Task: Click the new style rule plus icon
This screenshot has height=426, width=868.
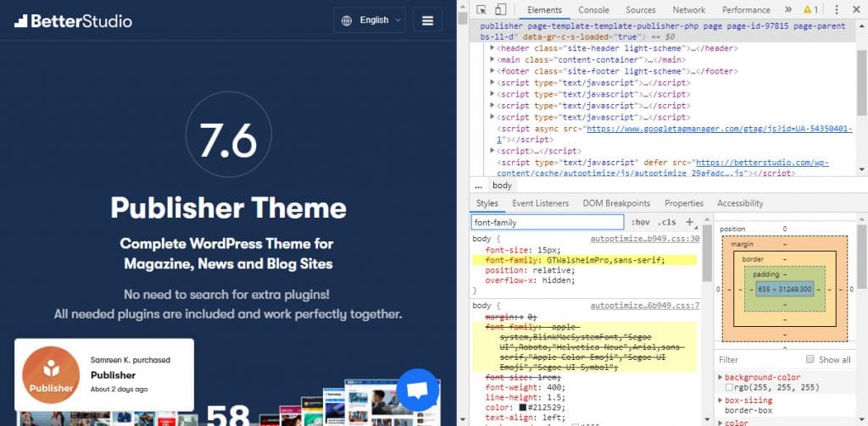Action: tap(690, 222)
